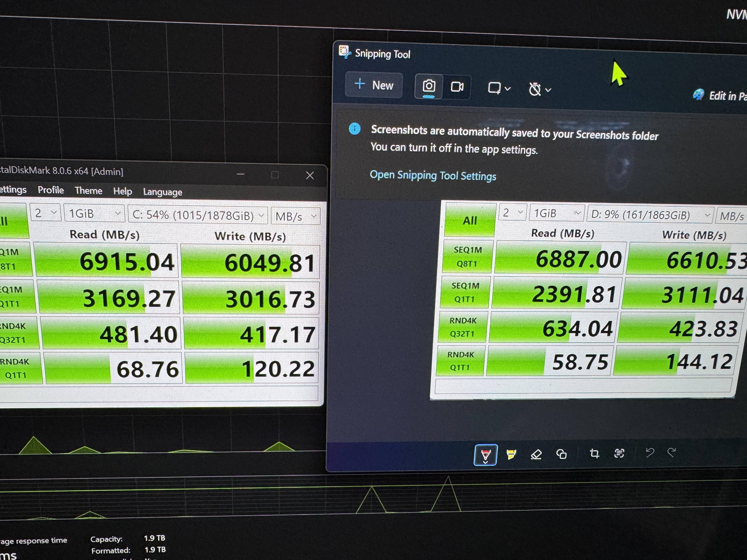Image resolution: width=747 pixels, height=560 pixels.
Task: Open the Help menu in CrystalDiskMark
Action: (x=123, y=191)
